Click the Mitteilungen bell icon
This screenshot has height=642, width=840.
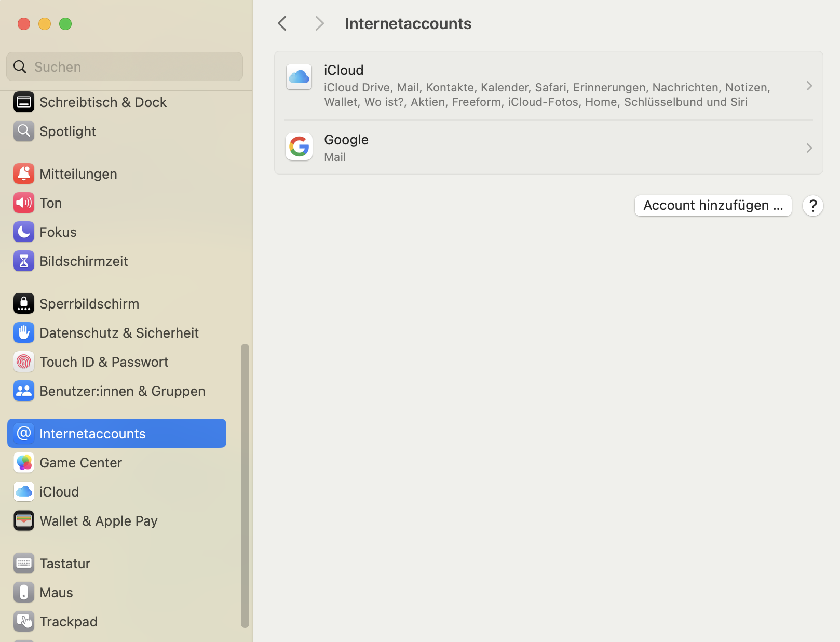24,174
